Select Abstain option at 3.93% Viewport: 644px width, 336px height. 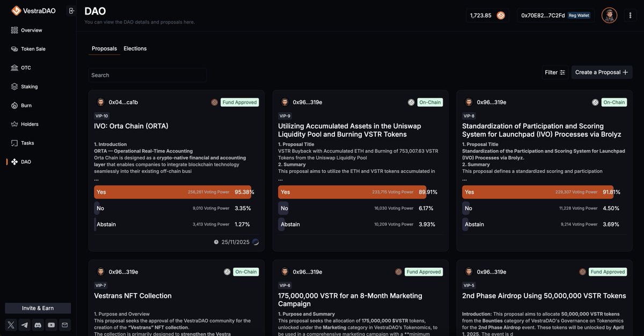point(358,224)
